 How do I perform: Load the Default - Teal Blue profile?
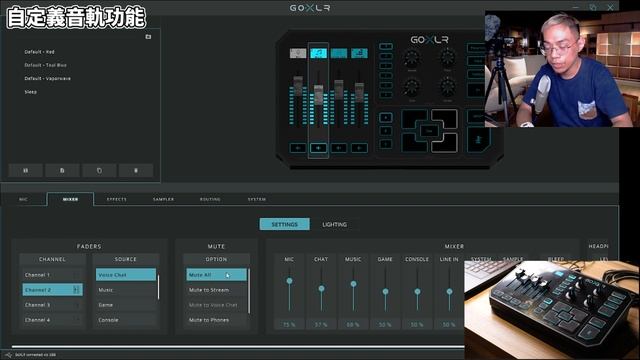click(x=45, y=65)
